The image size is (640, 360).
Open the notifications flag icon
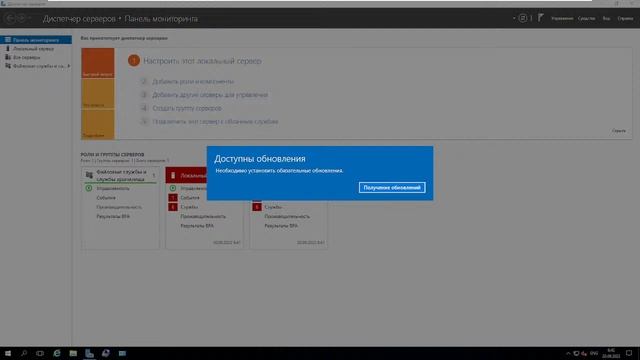[540, 18]
